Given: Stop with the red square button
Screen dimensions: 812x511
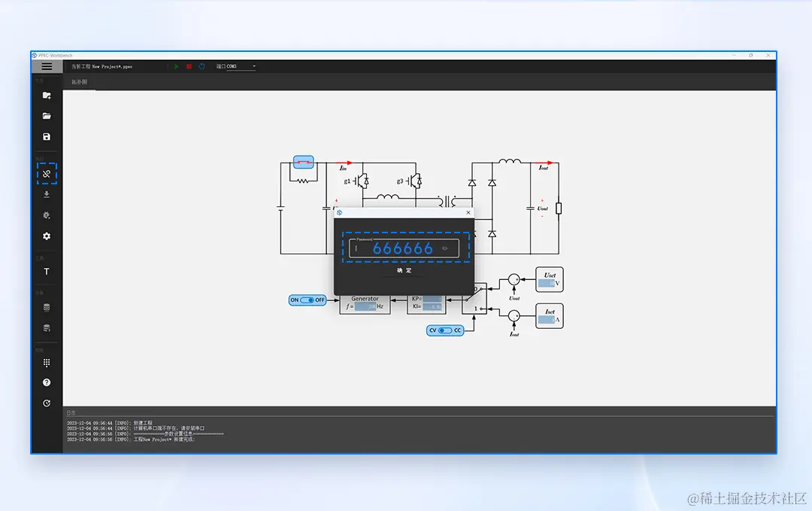Looking at the screenshot, I should click(x=189, y=66).
